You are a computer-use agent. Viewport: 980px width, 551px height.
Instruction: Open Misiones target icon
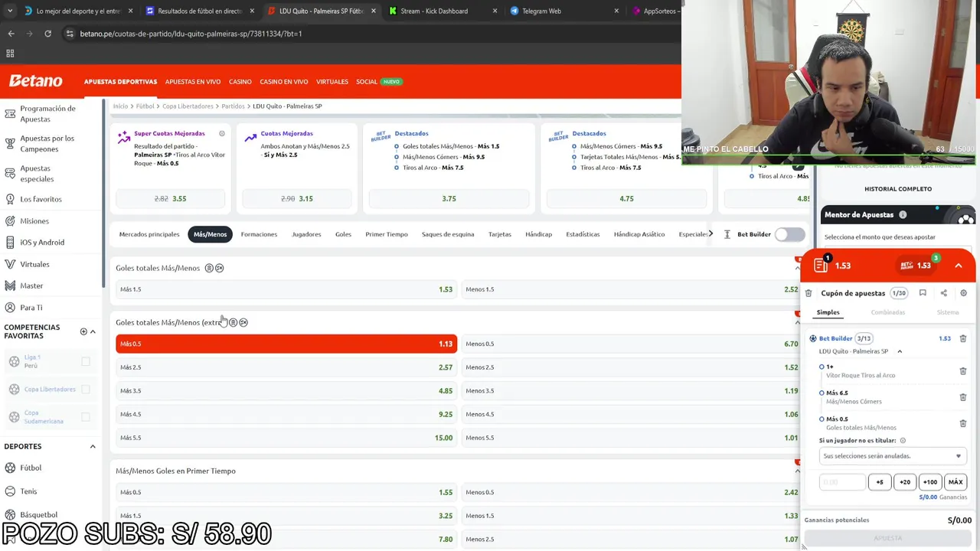(x=10, y=221)
